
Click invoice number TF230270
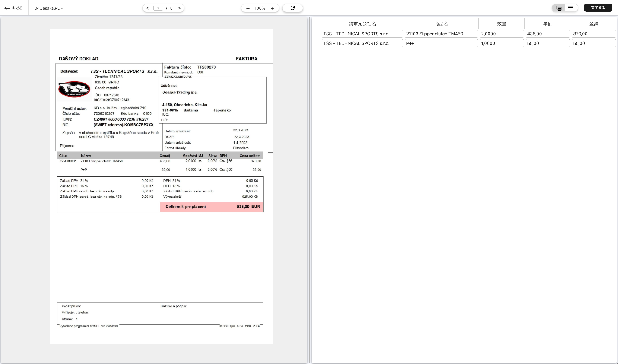point(206,67)
